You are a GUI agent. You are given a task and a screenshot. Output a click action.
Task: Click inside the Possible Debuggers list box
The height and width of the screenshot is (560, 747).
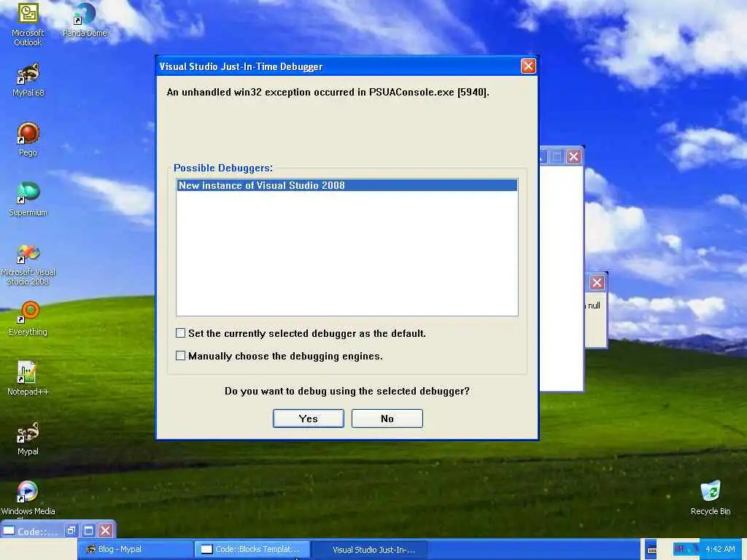pyautogui.click(x=347, y=246)
